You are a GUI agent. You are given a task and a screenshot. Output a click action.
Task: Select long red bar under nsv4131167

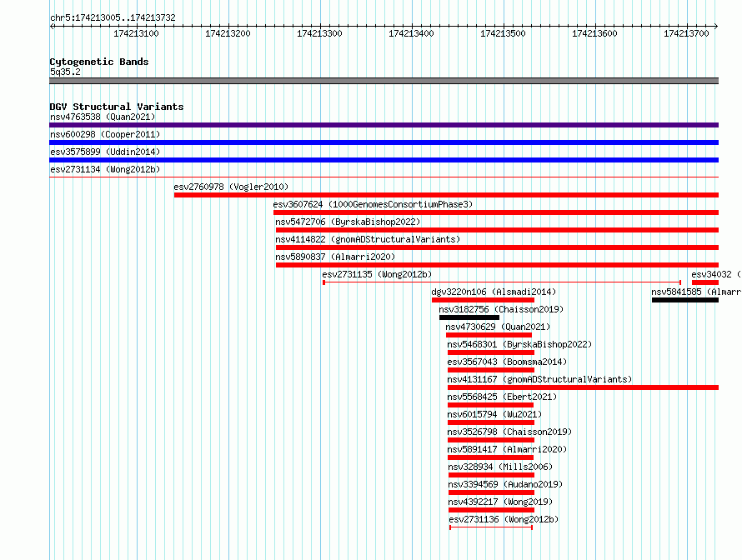pos(584,387)
